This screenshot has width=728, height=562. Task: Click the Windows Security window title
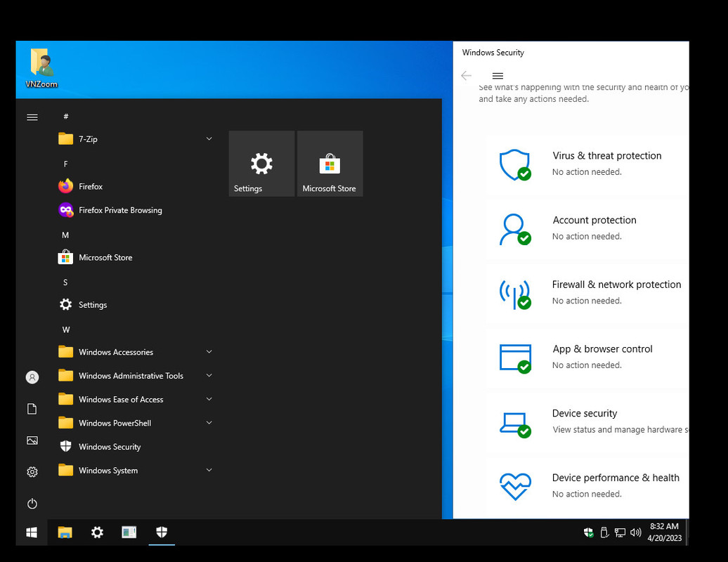click(493, 53)
